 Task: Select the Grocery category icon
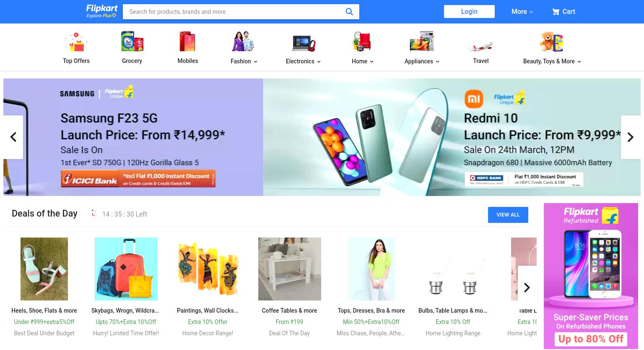coord(132,42)
